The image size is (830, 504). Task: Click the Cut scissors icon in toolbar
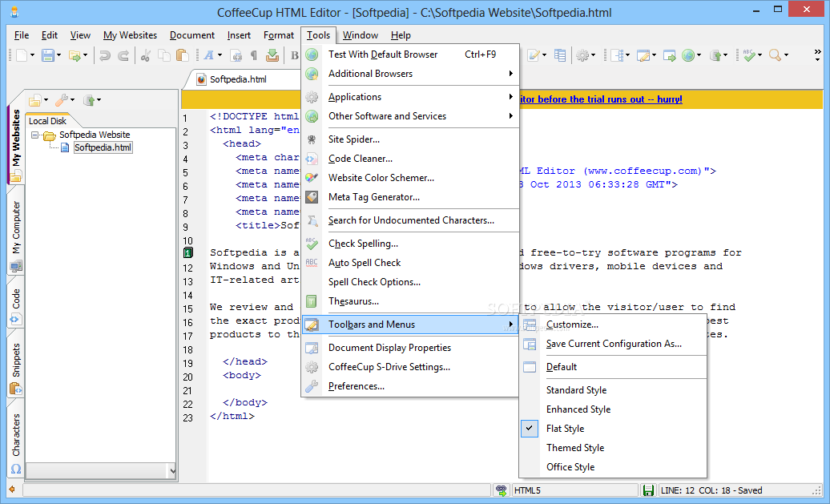coord(145,55)
